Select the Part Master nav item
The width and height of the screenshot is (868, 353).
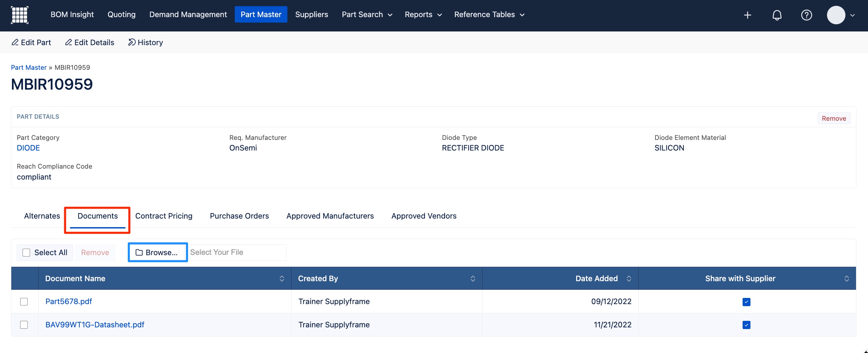(261, 14)
